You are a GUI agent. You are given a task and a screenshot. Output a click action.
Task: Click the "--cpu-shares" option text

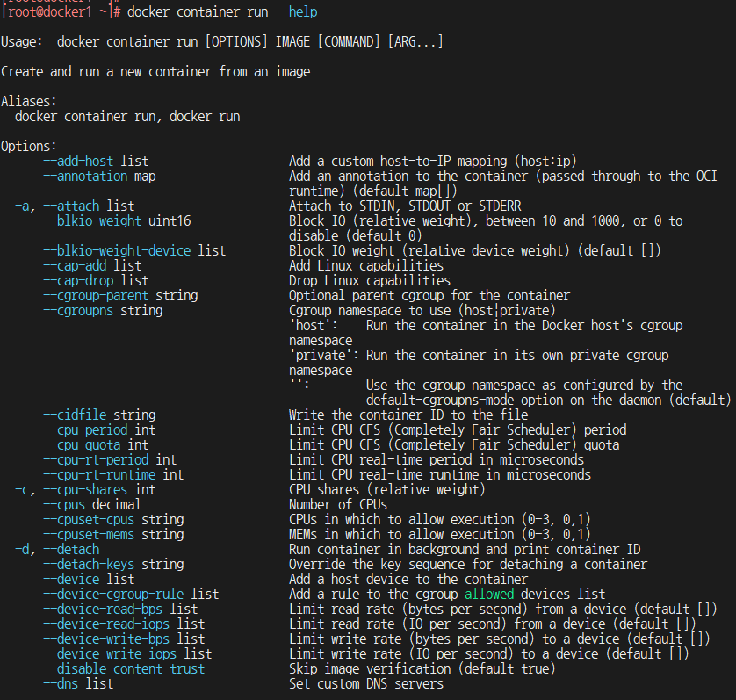(x=85, y=490)
